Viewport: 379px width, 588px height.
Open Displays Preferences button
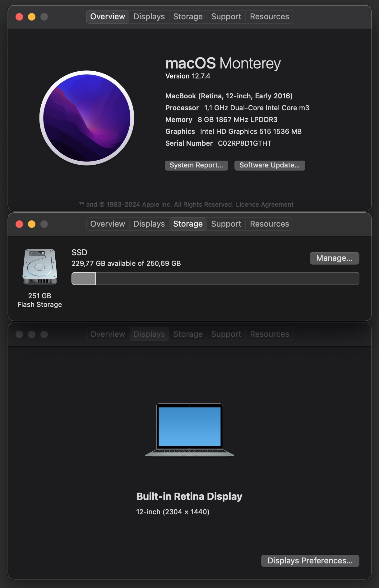point(310,561)
